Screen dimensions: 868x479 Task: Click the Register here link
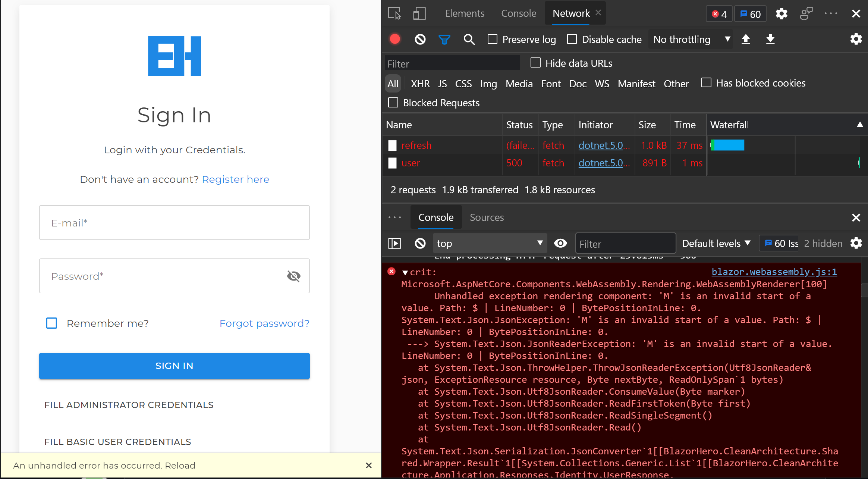click(x=235, y=179)
